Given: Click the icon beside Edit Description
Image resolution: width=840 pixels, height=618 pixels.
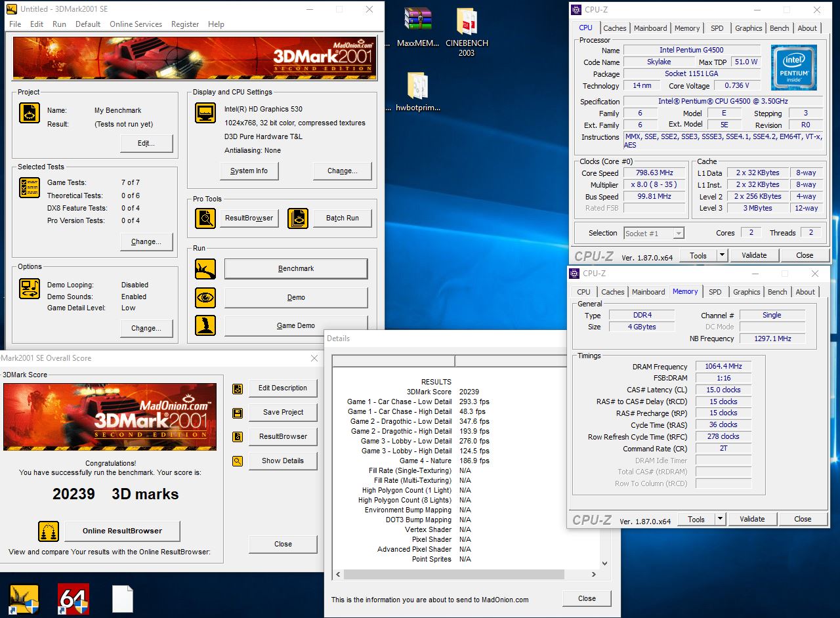Looking at the screenshot, I should coord(238,388).
